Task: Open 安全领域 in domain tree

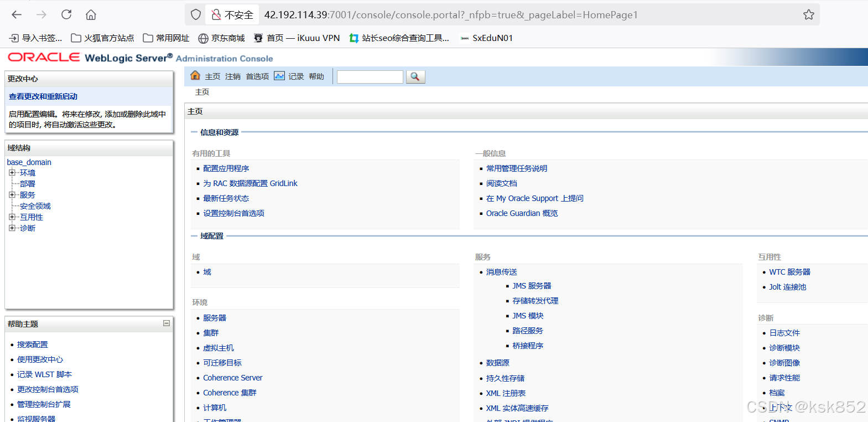Action: tap(35, 206)
